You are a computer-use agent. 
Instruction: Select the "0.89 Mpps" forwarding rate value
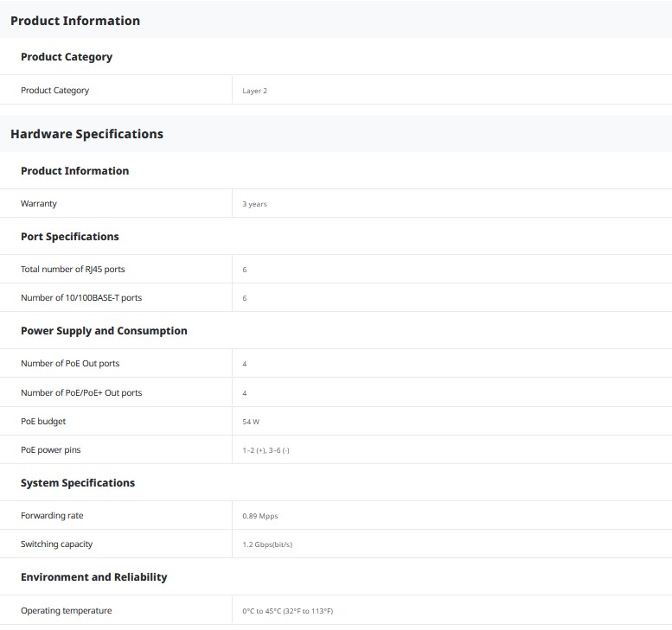260,517
